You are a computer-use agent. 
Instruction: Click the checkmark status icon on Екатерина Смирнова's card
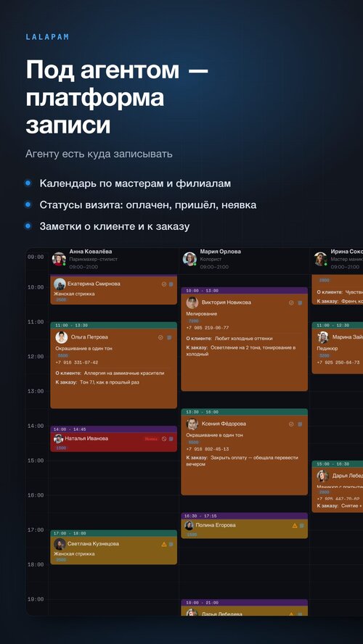tap(163, 284)
